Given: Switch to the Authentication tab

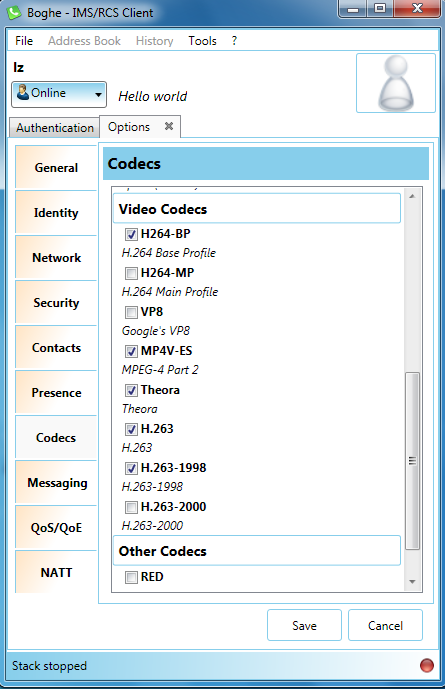Looking at the screenshot, I should [x=54, y=128].
